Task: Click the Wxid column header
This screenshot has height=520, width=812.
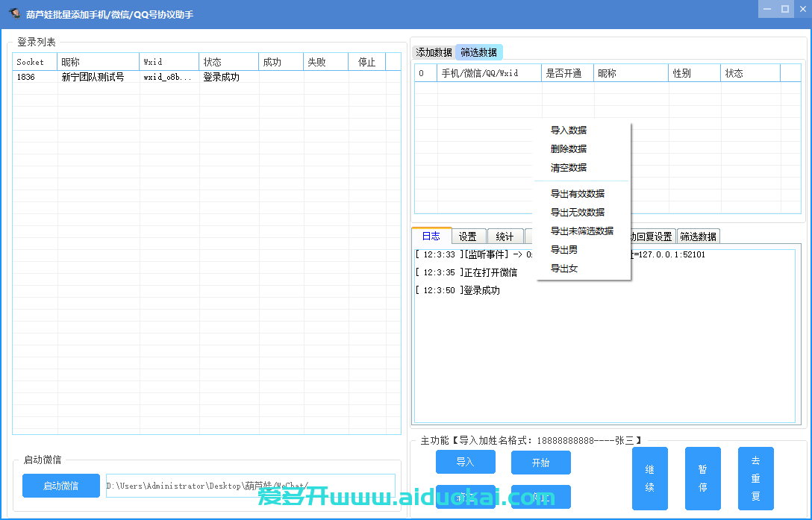Action: click(169, 62)
